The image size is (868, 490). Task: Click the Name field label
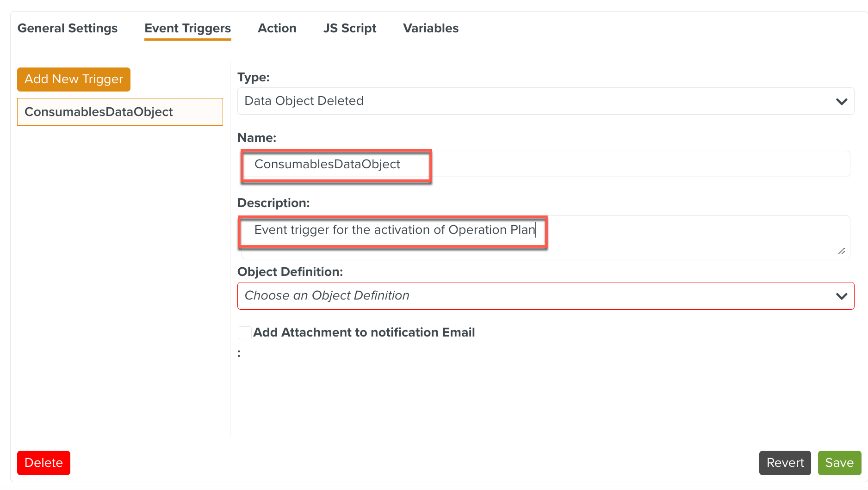[x=256, y=138]
